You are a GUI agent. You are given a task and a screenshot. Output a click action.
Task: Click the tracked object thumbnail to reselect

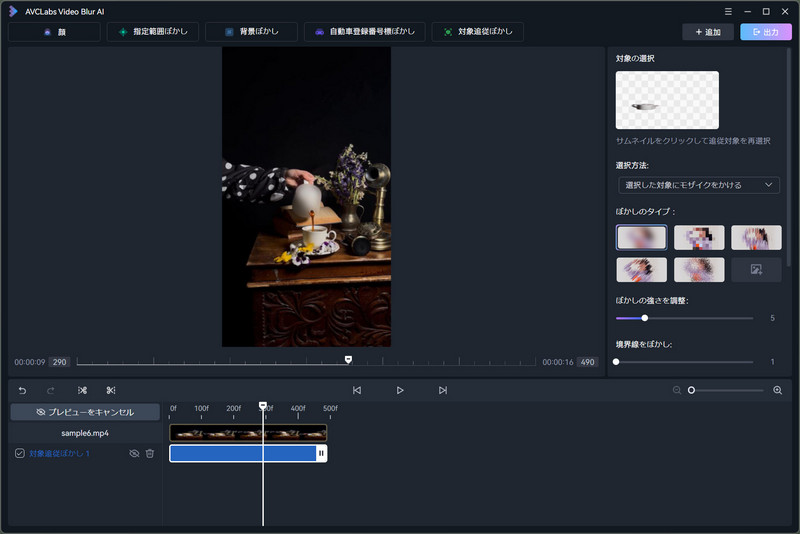(x=667, y=100)
